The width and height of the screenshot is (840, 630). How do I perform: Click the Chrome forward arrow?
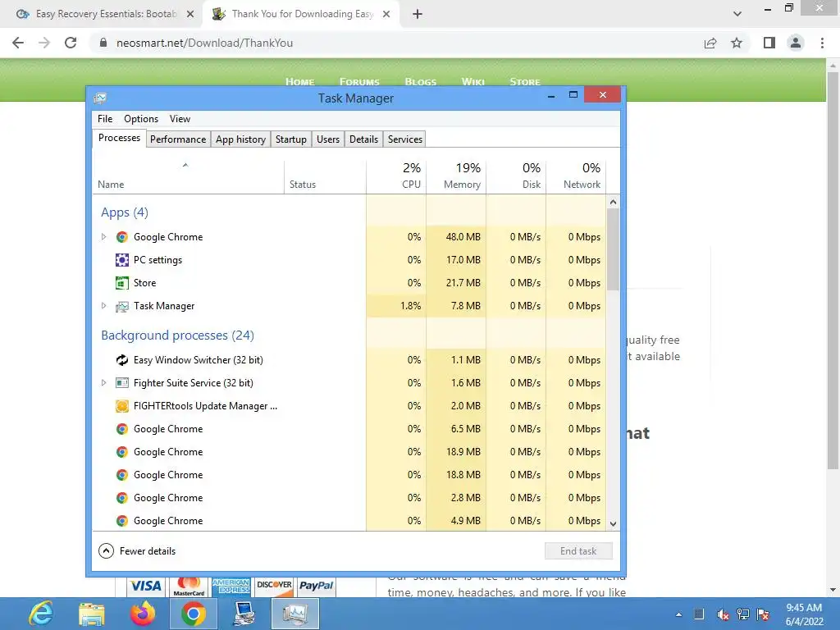(44, 43)
